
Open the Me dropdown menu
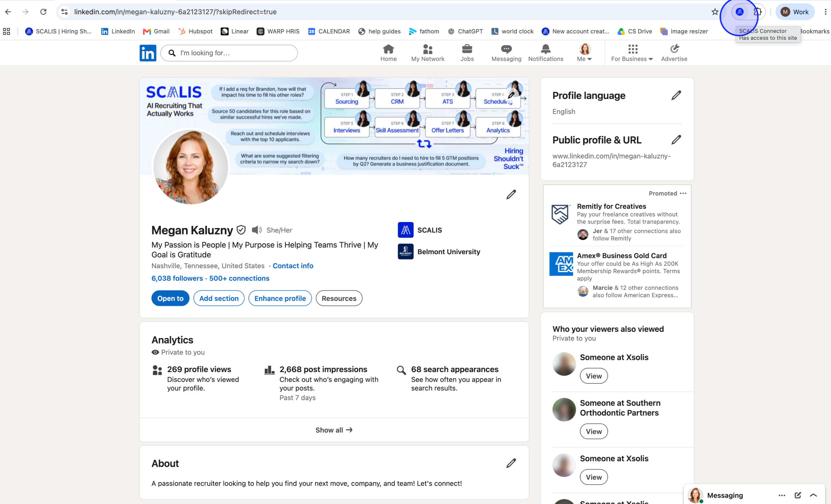pos(584,53)
